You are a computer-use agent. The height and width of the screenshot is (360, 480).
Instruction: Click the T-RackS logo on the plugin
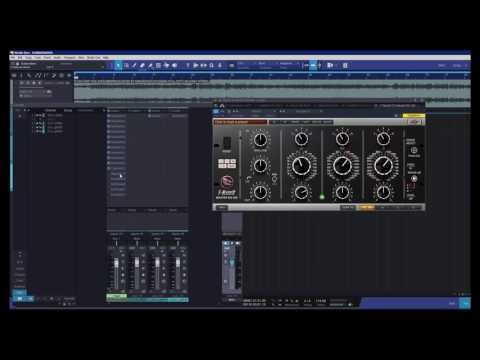click(x=227, y=182)
